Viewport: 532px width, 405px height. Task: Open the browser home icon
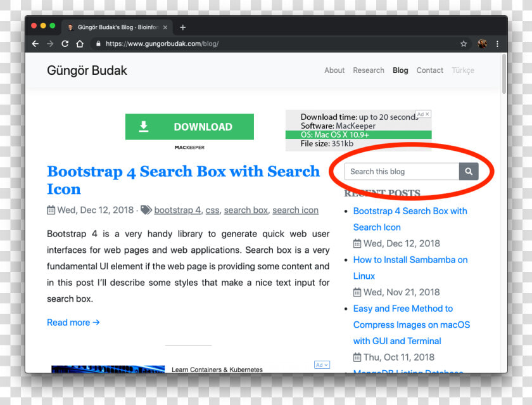(x=80, y=44)
